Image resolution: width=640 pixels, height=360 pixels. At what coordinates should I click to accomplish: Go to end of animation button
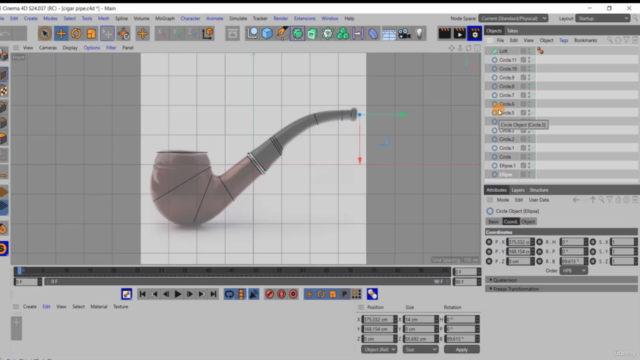213,294
